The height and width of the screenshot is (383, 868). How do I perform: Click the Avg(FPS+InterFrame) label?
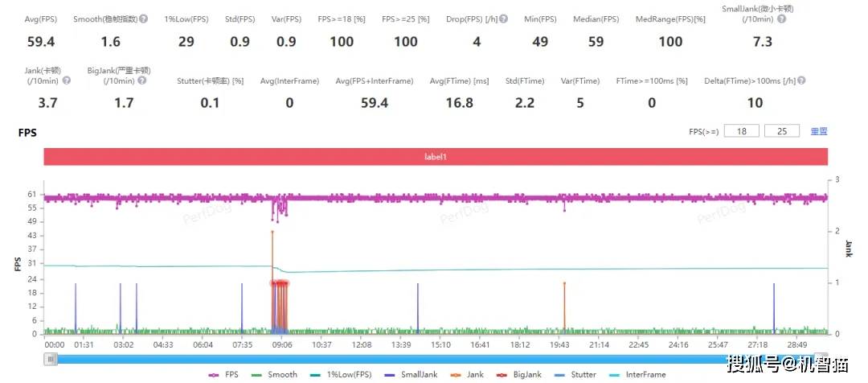(375, 81)
